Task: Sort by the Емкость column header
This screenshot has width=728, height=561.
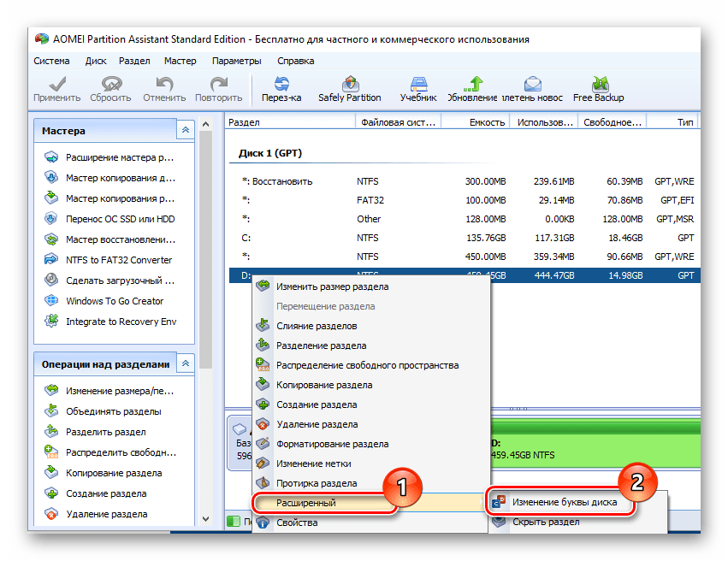Action: (x=486, y=122)
